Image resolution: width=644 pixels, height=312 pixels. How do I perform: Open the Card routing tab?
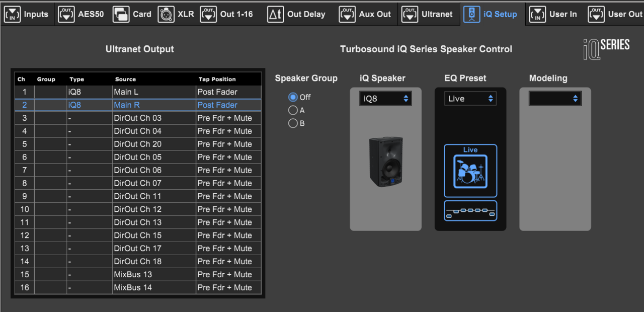click(132, 14)
